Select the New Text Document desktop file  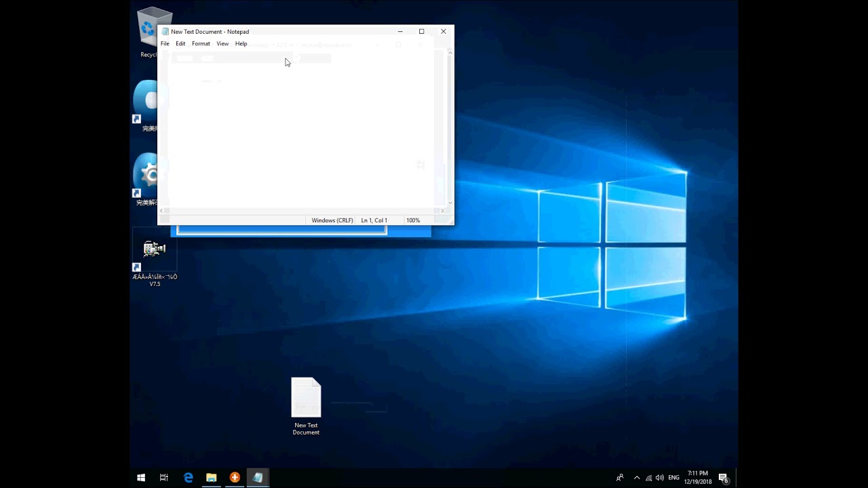(306, 406)
